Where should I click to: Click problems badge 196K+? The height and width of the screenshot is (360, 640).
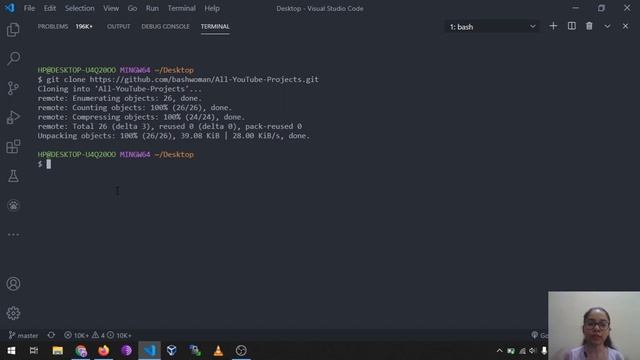84,27
